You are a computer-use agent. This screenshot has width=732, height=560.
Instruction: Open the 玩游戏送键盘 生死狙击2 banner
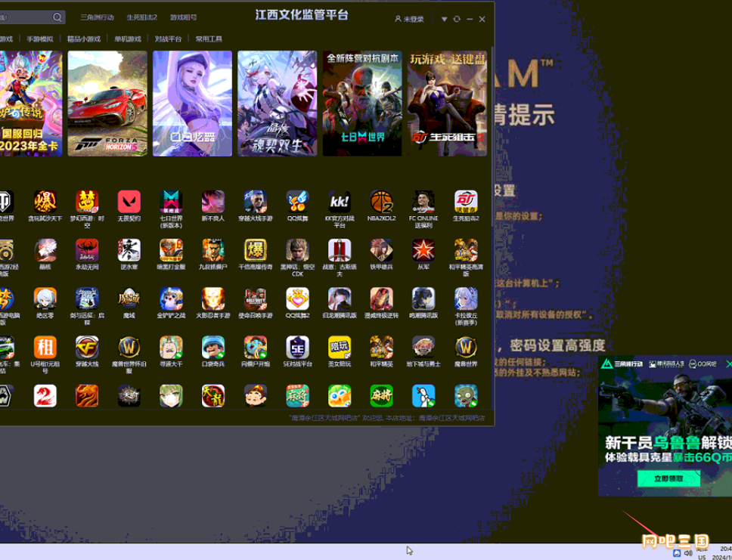447,104
